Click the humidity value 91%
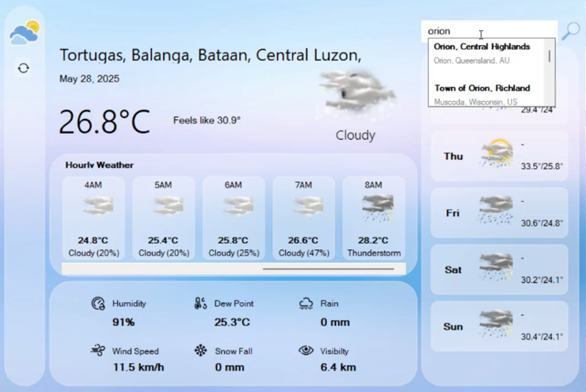Image resolution: width=586 pixels, height=392 pixels. pyautogui.click(x=124, y=322)
